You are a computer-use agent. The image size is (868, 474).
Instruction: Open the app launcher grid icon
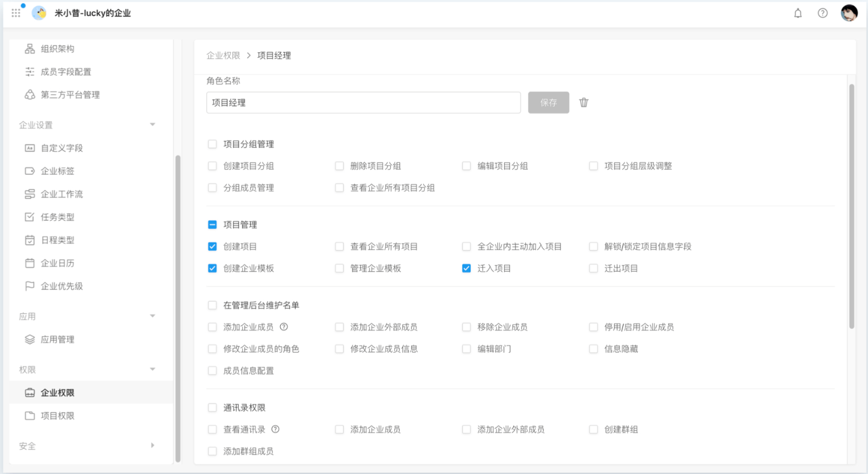pos(15,13)
